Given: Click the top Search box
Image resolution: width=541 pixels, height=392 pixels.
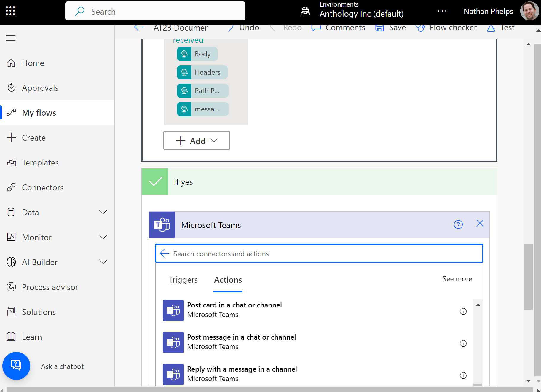Looking at the screenshot, I should click(x=155, y=11).
